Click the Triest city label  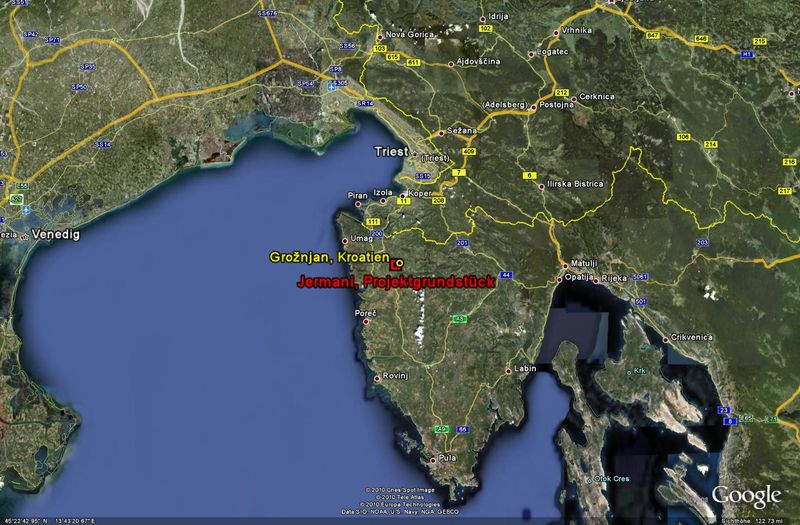point(391,153)
